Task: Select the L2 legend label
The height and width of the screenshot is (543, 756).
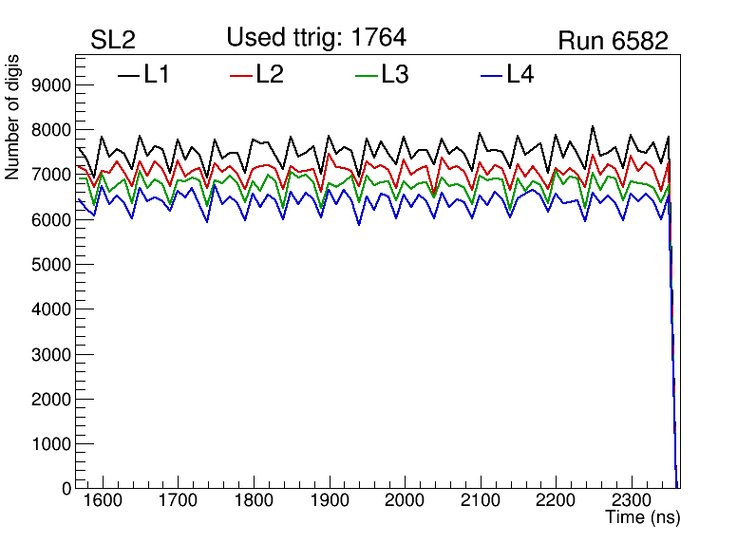Action: coord(270,74)
